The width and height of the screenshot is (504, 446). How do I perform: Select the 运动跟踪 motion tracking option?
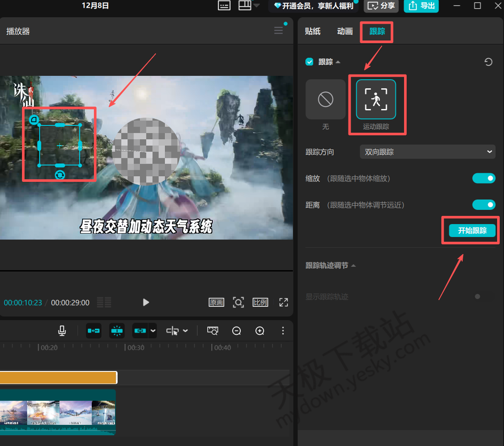pos(377,99)
